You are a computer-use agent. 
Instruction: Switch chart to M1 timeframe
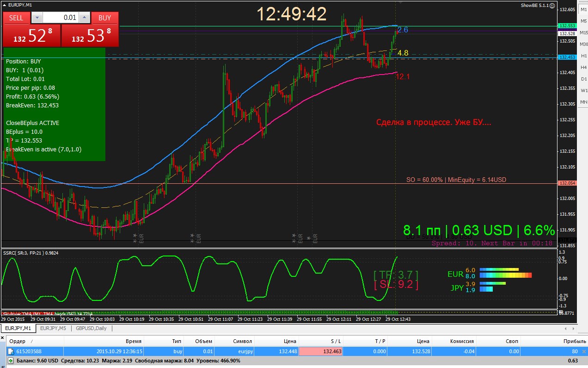pyautogui.click(x=583, y=9)
